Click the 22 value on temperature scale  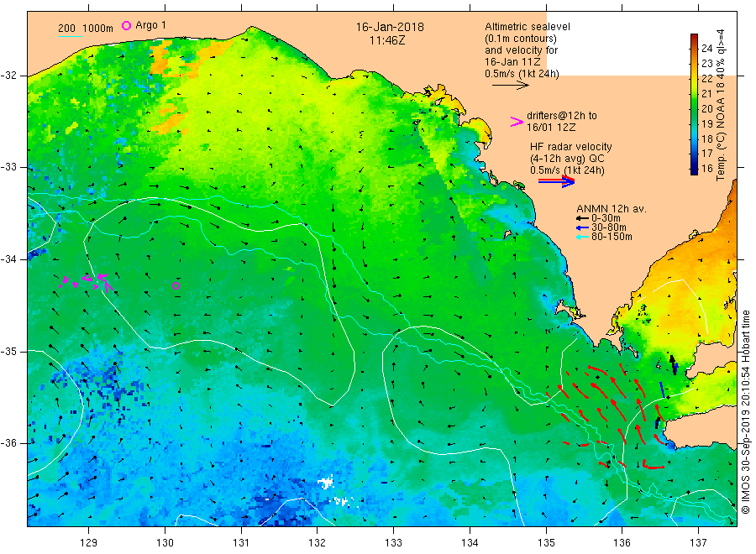pos(706,79)
